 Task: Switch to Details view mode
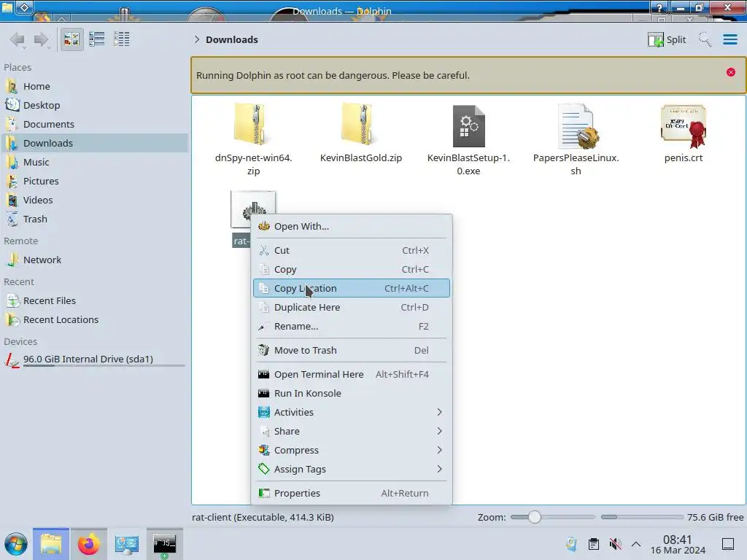point(122,39)
